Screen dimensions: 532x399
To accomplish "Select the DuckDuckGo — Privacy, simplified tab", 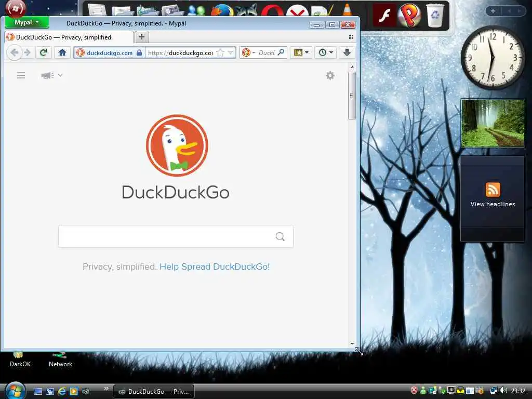I will tap(68, 37).
